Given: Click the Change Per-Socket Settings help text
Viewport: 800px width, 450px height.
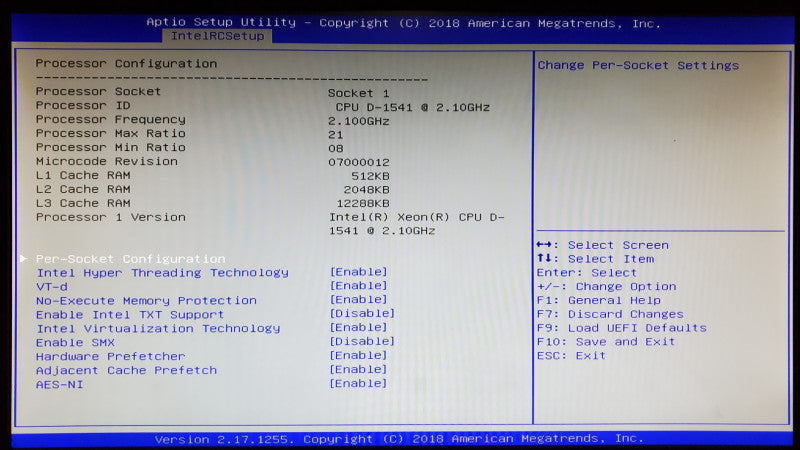Looking at the screenshot, I should 638,65.
